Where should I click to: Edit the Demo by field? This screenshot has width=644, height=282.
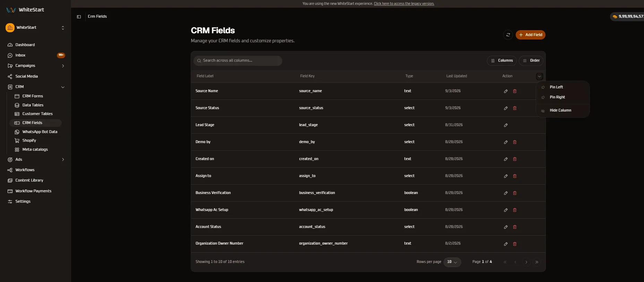click(506, 142)
